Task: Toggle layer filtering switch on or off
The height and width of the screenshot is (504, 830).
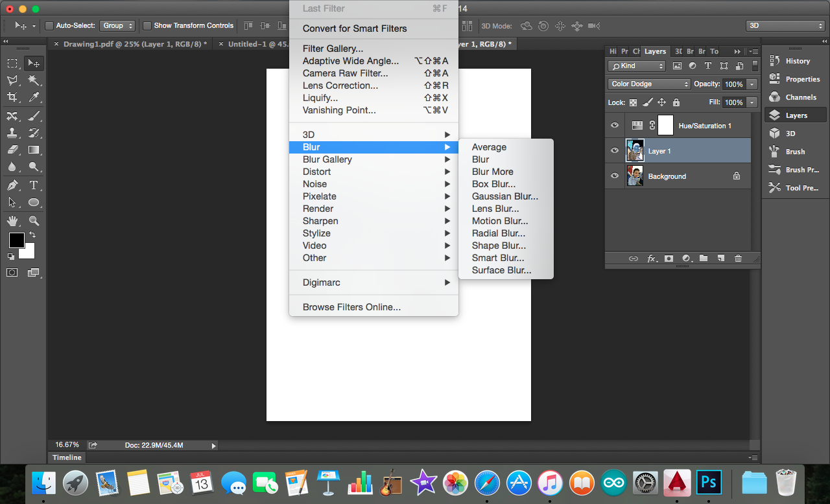Action: click(755, 65)
